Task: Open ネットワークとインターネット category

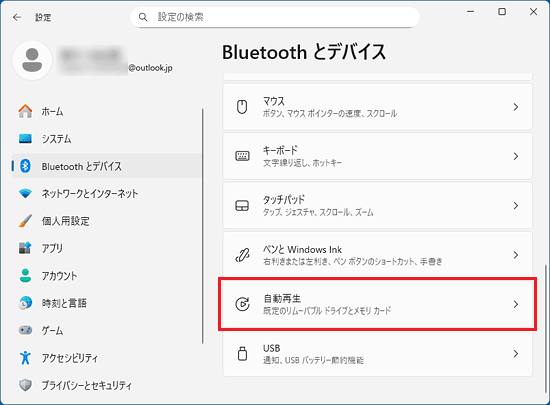Action: (106, 194)
